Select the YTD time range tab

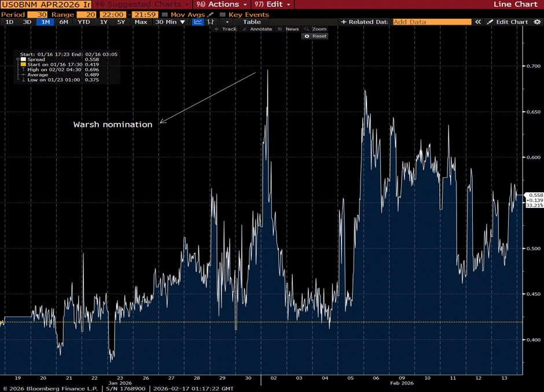[84, 22]
